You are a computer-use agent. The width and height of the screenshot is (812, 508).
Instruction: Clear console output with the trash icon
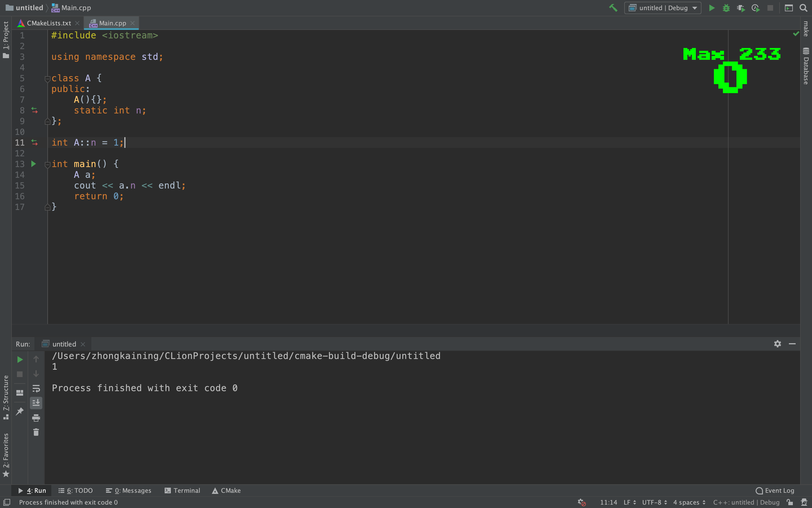point(36,432)
